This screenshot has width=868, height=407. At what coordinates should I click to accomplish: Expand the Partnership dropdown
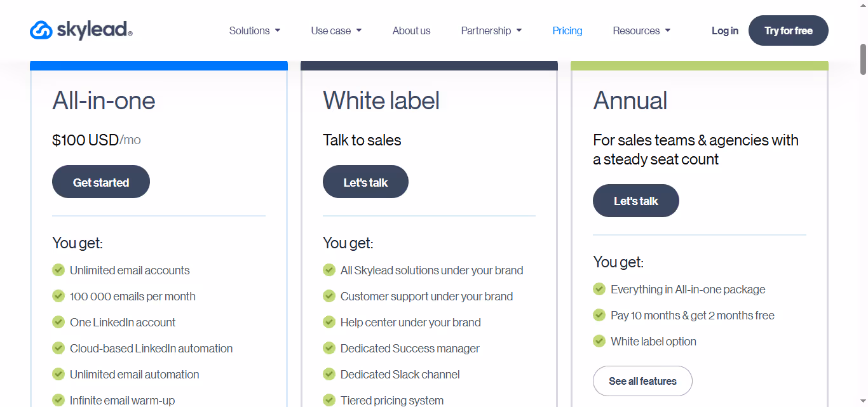pyautogui.click(x=491, y=30)
